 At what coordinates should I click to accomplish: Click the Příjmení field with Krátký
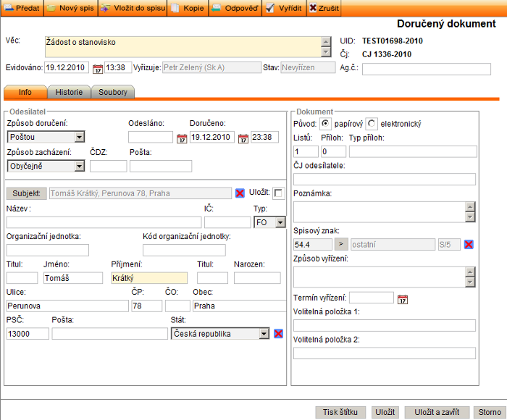tap(149, 278)
